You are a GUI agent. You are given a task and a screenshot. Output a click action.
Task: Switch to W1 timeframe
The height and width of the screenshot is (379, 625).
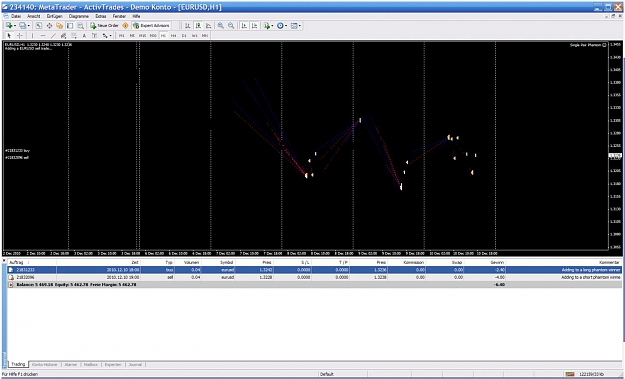195,35
